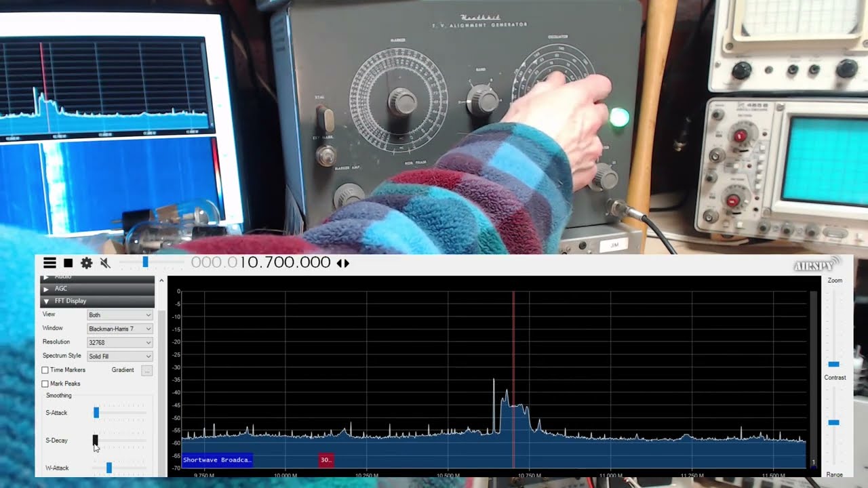868x488 pixels.
Task: Toggle the muted speaker icon
Action: (x=105, y=263)
